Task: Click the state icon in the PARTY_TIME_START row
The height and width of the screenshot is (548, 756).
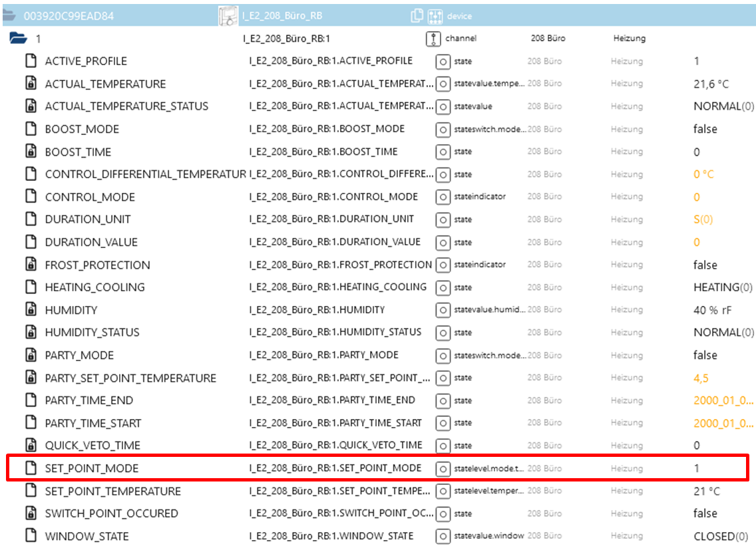Action: coord(443,423)
